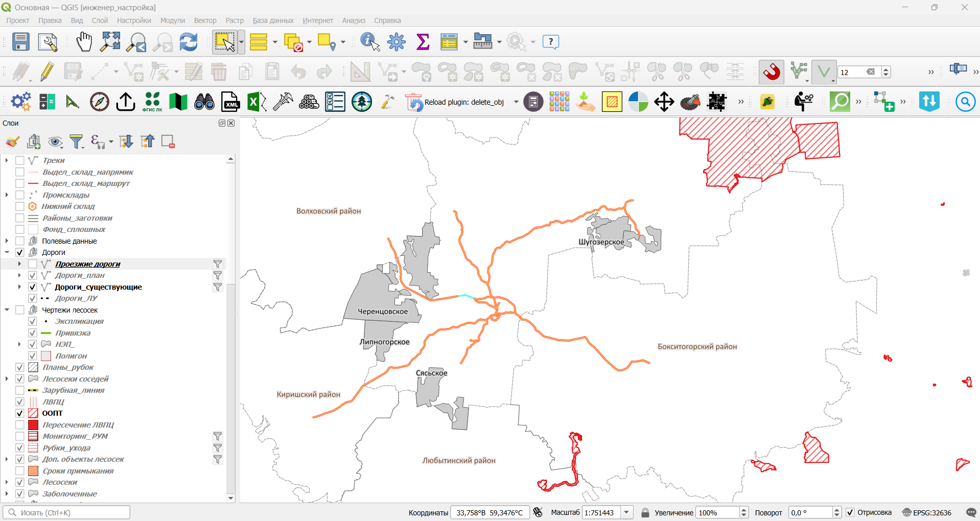Open the Модули menu

pyautogui.click(x=173, y=20)
